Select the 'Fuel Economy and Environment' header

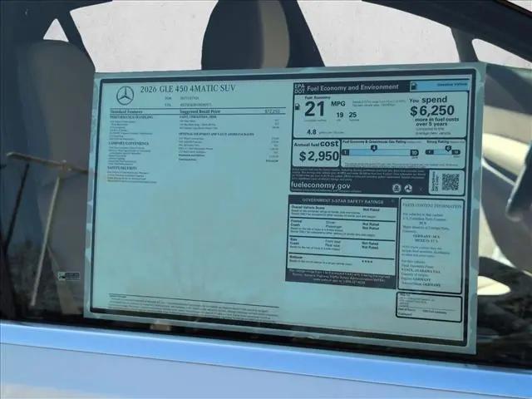pyautogui.click(x=352, y=87)
